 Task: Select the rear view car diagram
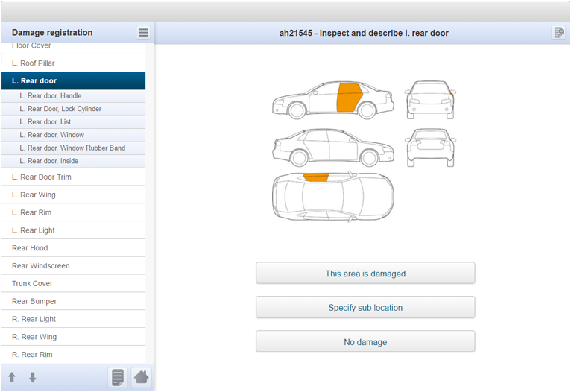[430, 147]
